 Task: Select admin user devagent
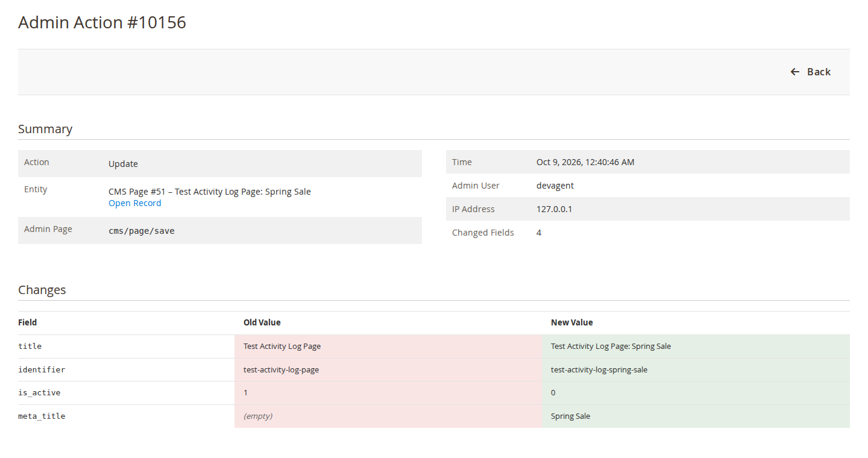pos(555,186)
